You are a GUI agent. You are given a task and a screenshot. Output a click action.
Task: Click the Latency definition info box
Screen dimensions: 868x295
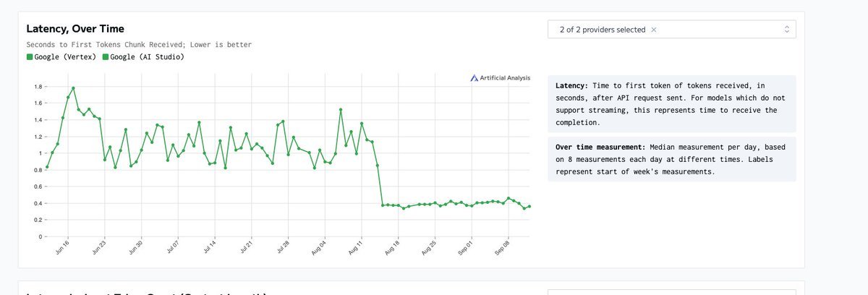coord(671,104)
